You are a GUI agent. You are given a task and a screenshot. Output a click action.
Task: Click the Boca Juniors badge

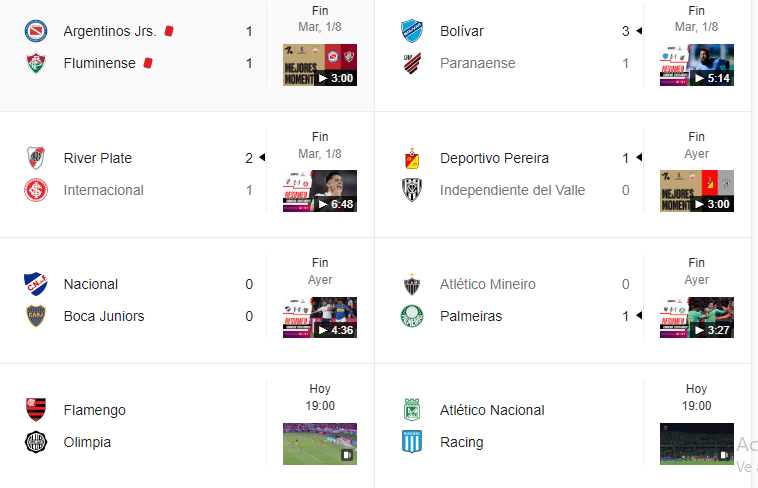pos(36,316)
